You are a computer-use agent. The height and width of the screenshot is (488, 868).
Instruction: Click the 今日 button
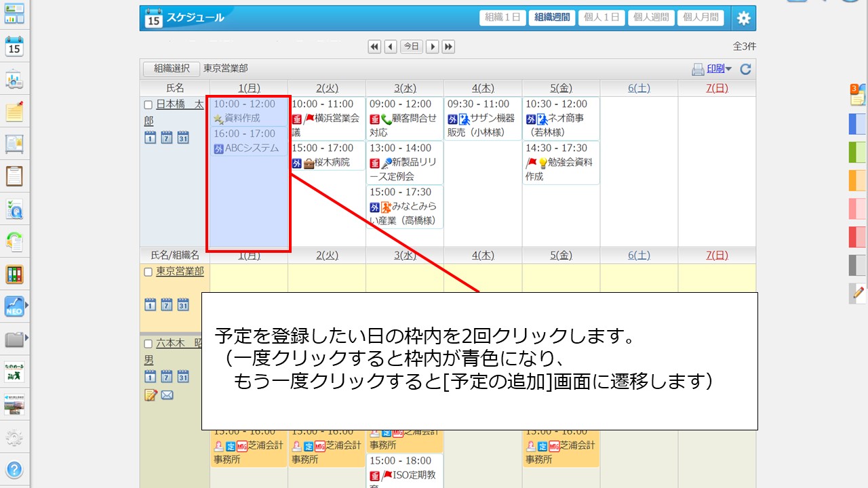411,47
